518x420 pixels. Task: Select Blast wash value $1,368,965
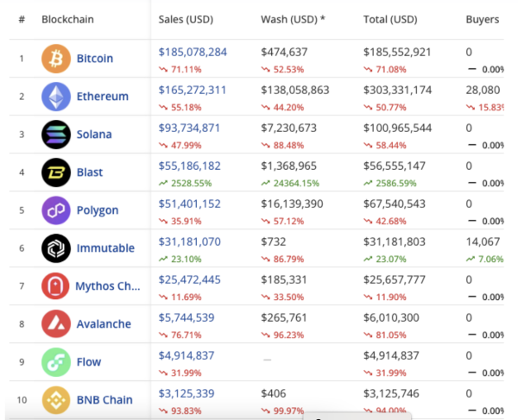[288, 166]
